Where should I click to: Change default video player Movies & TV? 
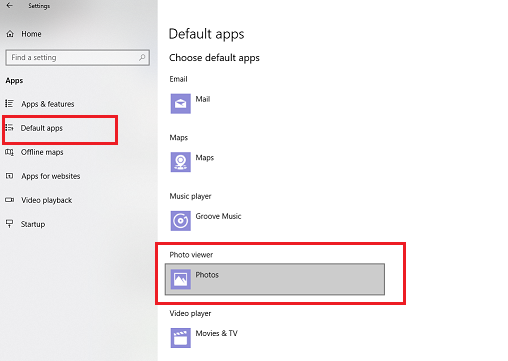(x=217, y=333)
